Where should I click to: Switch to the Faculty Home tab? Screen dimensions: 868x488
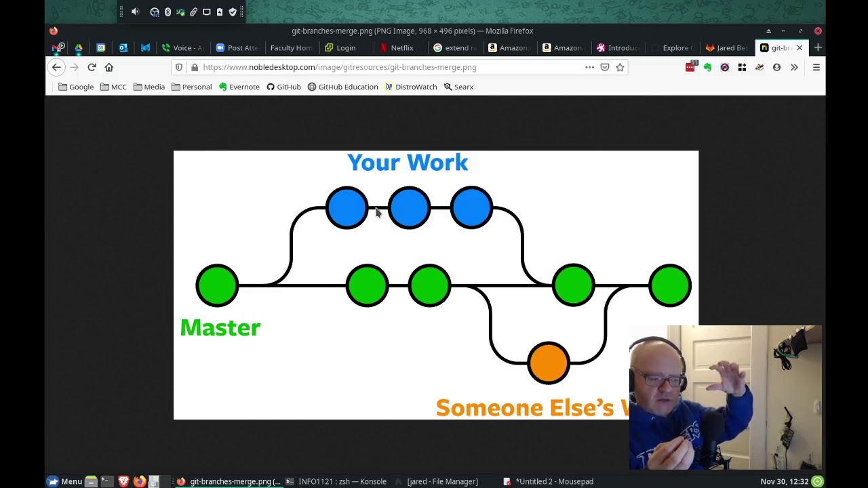coord(290,47)
